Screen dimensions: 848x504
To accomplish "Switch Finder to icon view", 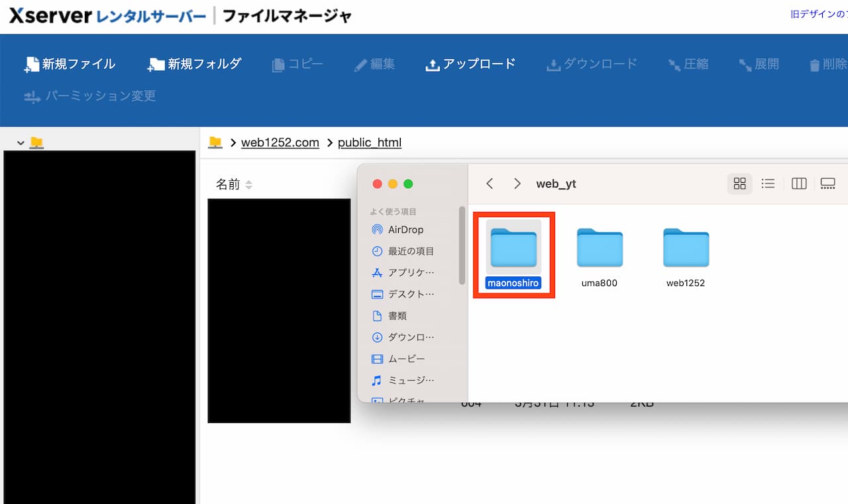I will tap(740, 183).
